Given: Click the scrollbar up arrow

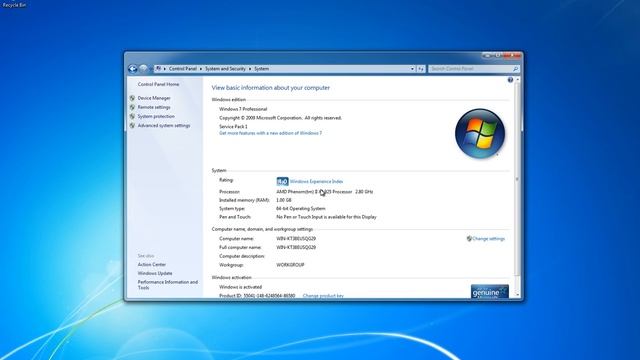Looking at the screenshot, I should coord(518,80).
